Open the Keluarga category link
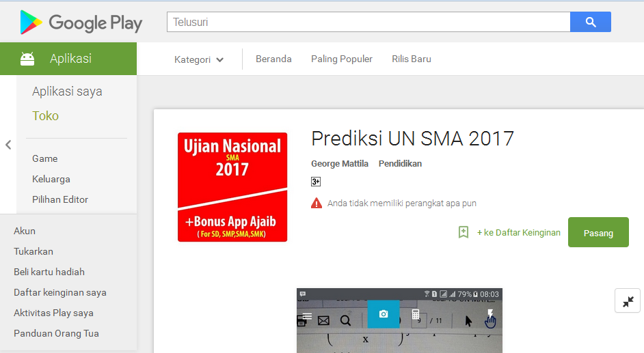 point(51,179)
